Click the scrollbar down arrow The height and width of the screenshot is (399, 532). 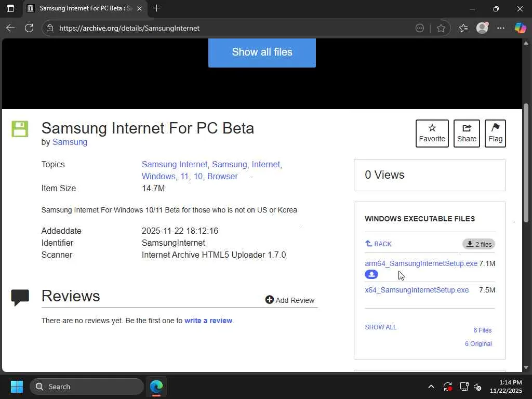[x=526, y=367]
